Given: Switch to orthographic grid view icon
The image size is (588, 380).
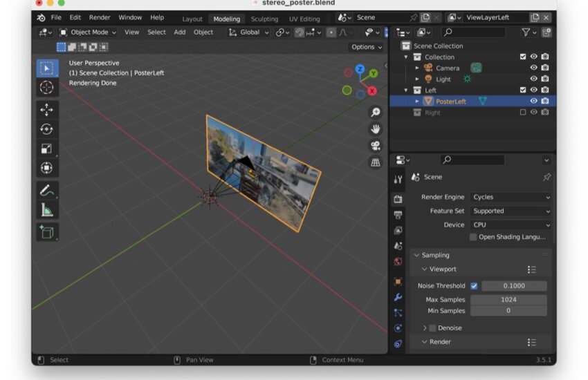Looking at the screenshot, I should (376, 162).
